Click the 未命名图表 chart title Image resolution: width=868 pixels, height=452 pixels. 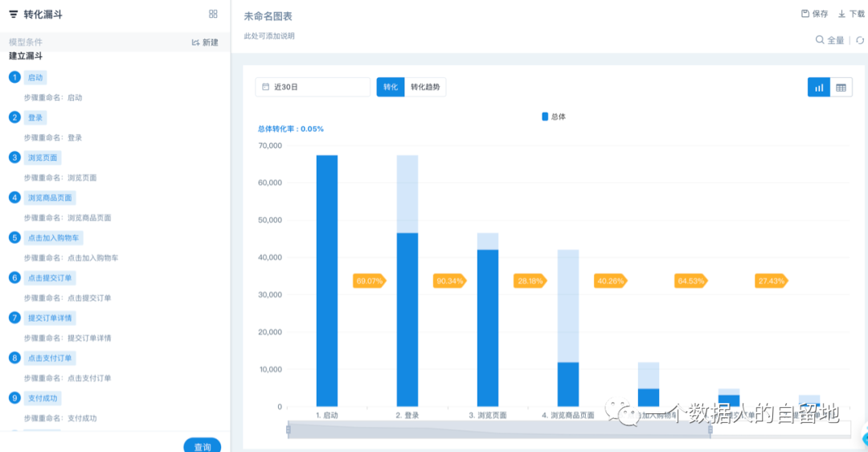click(268, 16)
